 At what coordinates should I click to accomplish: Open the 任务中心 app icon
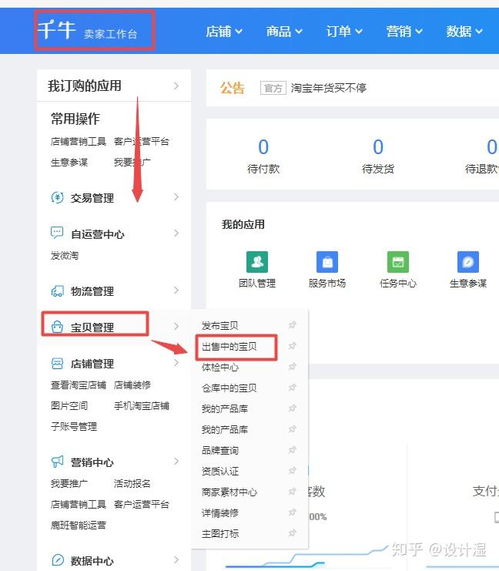[x=398, y=262]
